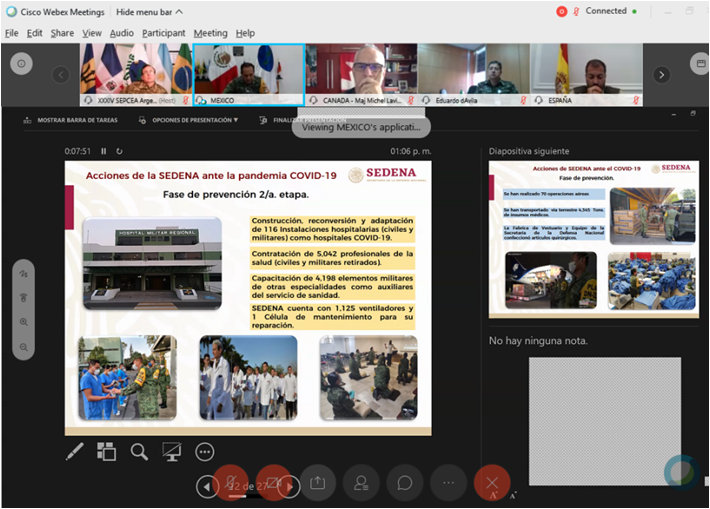
Task: Open the Meeting menu
Action: [x=210, y=33]
